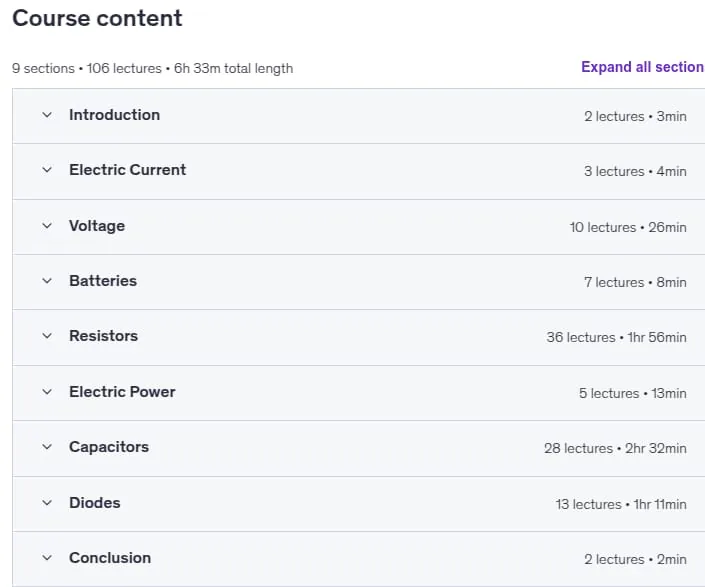Expand the Electric Current section chevron

(47, 170)
